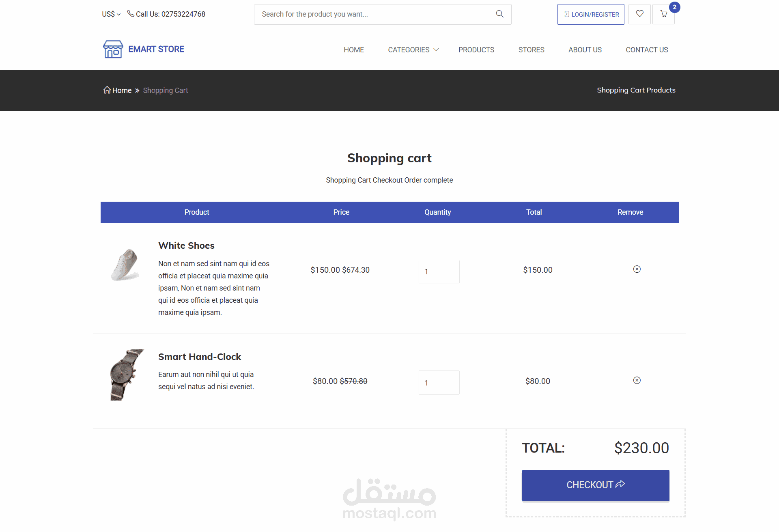This screenshot has height=532, width=779.
Task: Click Smart Hand-Clock quantity field
Action: click(438, 383)
